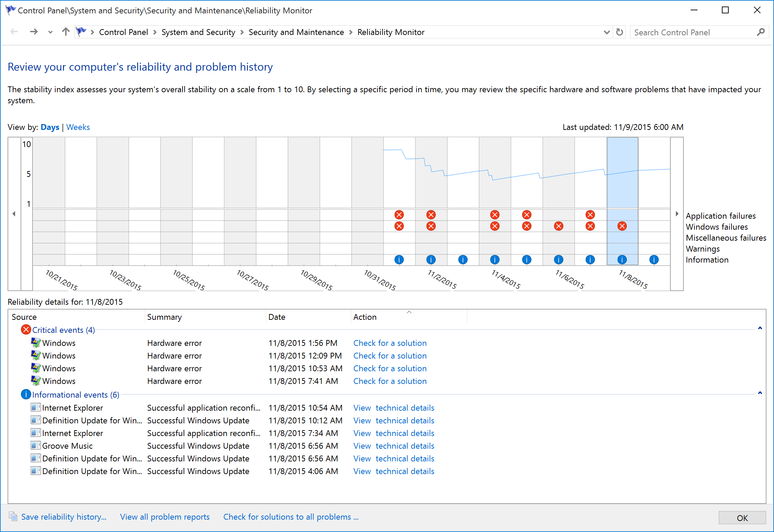Open the Security and Maintenance breadcrumb
Viewport: 774px width, 532px height.
point(296,32)
